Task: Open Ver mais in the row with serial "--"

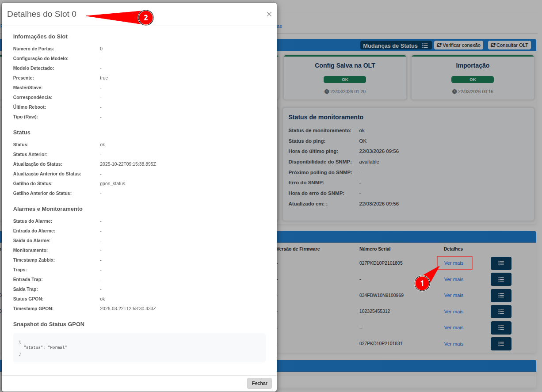Action: pyautogui.click(x=454, y=327)
